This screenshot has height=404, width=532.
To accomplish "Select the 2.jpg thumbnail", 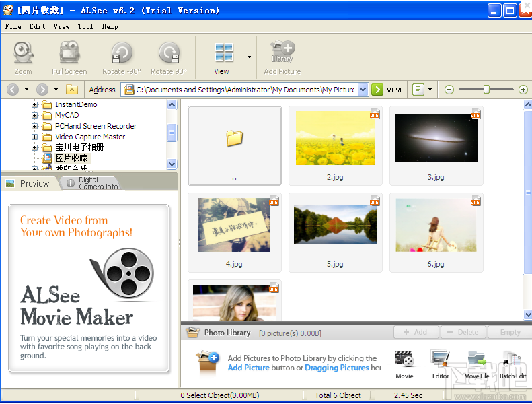I will pyautogui.click(x=335, y=145).
